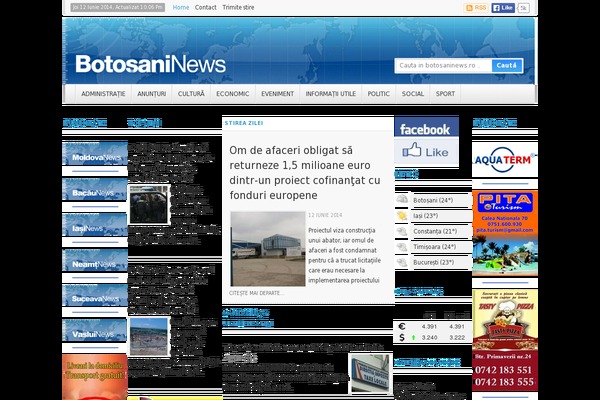Open the ANUNȚURI menu

152,94
